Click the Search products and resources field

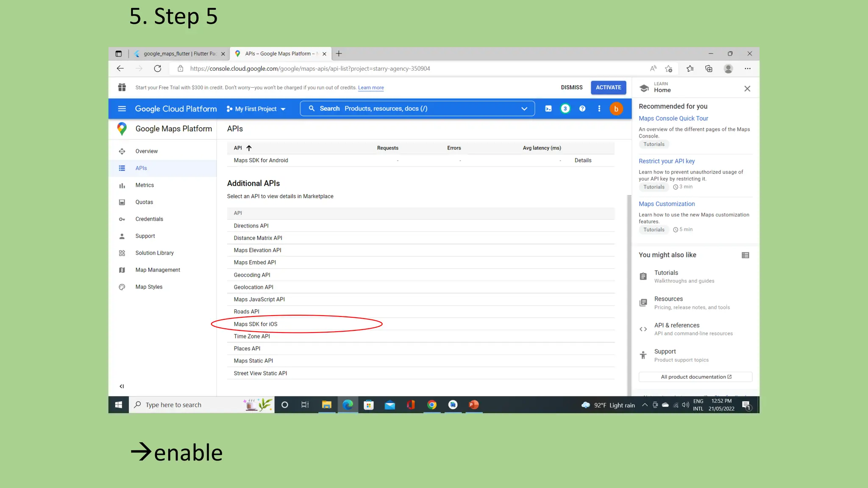click(417, 109)
